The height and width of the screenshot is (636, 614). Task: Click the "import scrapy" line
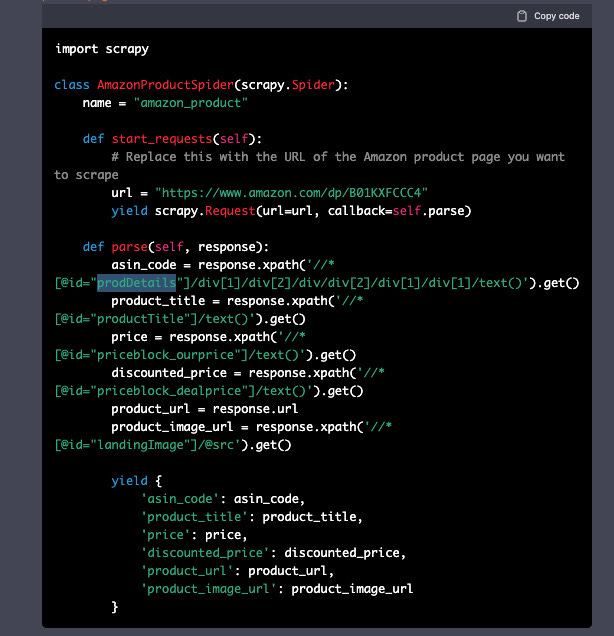[x=102, y=49]
